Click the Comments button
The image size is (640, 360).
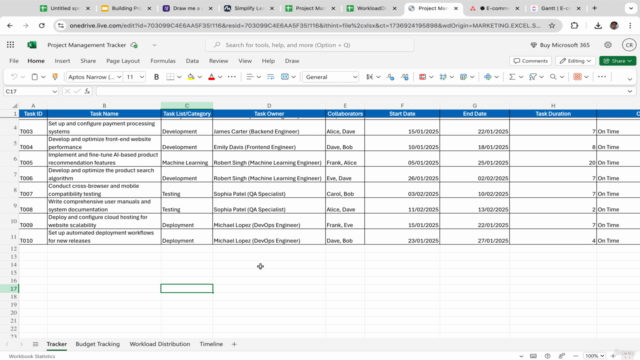pos(531,61)
